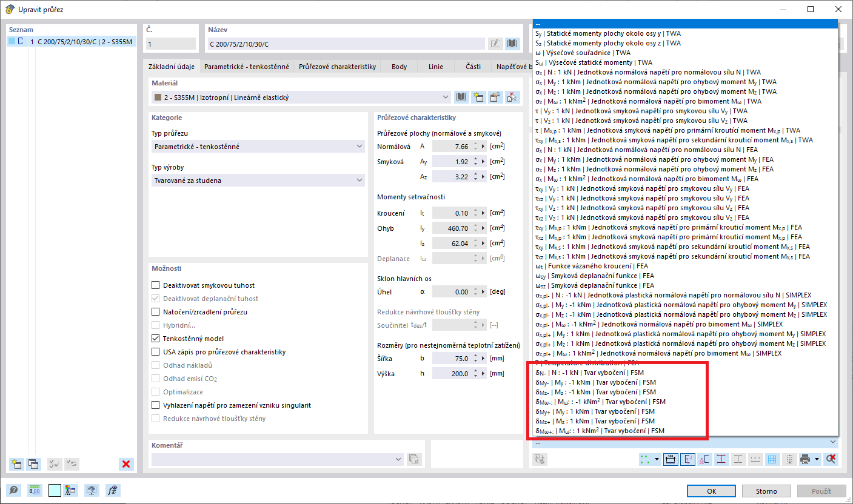Open the Komentář dropdown

[278, 459]
